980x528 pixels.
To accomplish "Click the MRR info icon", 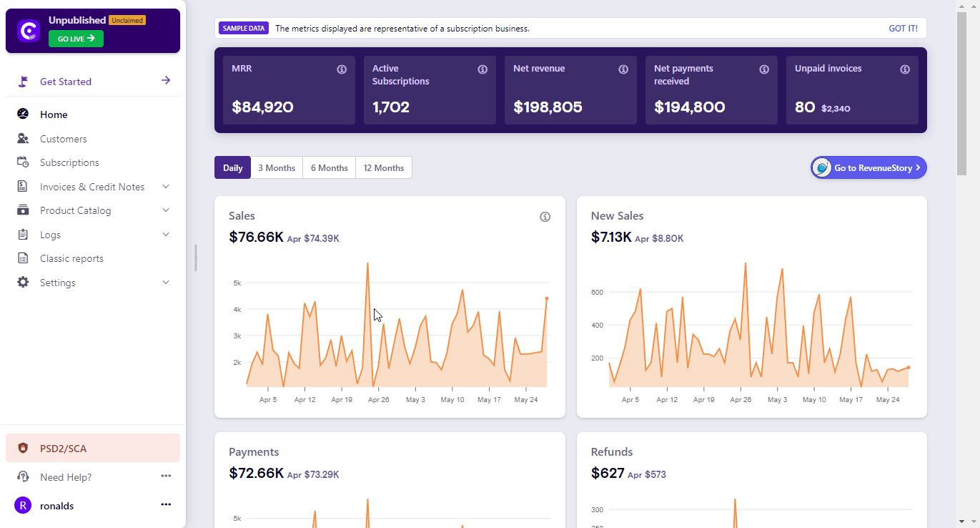I will pos(342,69).
